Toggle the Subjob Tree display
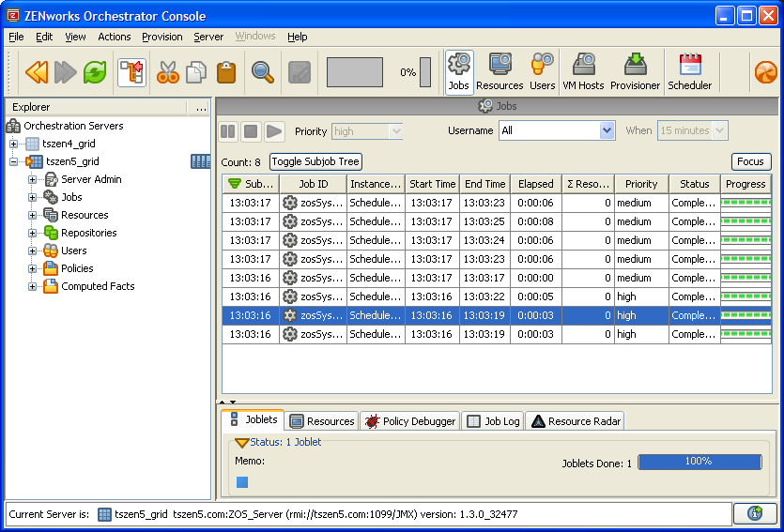 point(315,162)
